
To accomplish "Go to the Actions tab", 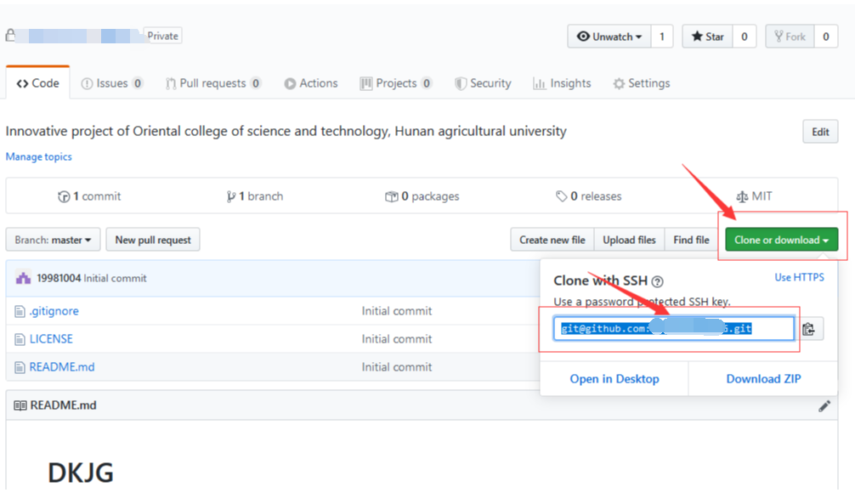I will (x=311, y=83).
